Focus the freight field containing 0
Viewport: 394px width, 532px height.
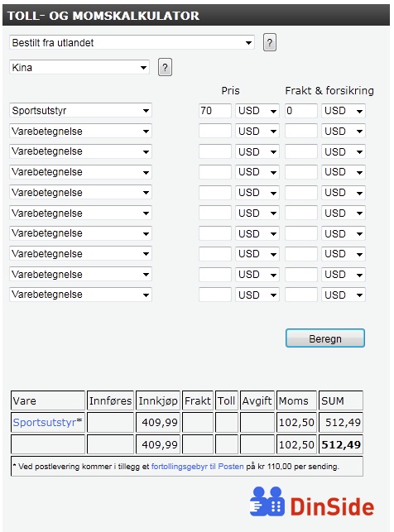301,111
